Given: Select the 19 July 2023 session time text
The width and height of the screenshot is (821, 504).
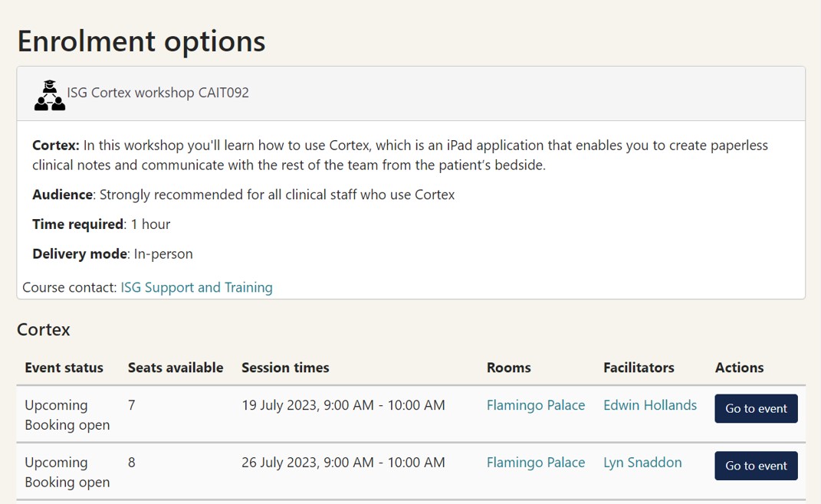Looking at the screenshot, I should (343, 405).
